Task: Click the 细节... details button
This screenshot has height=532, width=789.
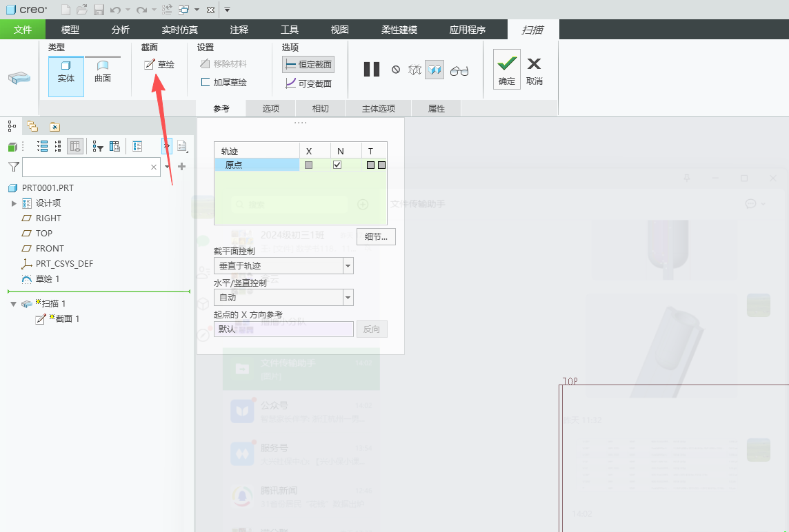Action: [x=376, y=237]
